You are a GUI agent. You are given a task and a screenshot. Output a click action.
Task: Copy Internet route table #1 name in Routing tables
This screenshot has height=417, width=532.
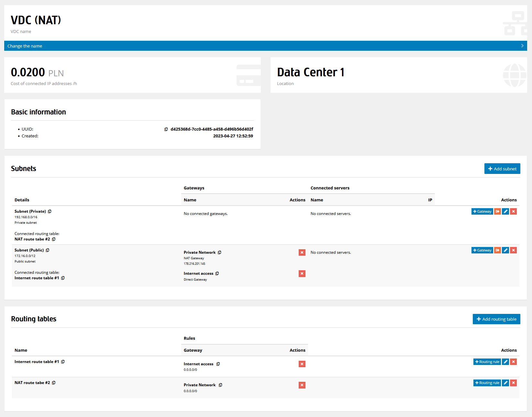tap(63, 362)
